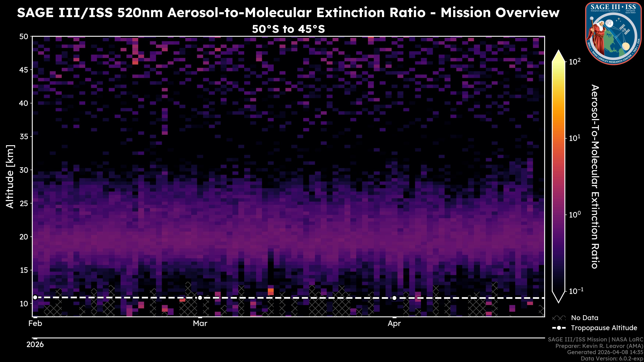Click the chart's main title text

(x=288, y=13)
